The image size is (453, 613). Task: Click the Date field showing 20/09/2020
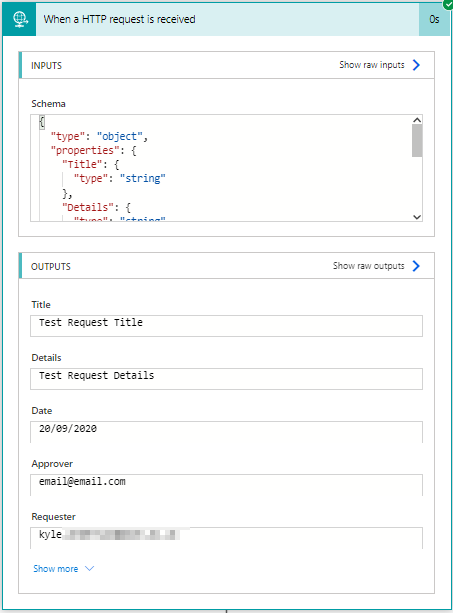pyautogui.click(x=226, y=432)
